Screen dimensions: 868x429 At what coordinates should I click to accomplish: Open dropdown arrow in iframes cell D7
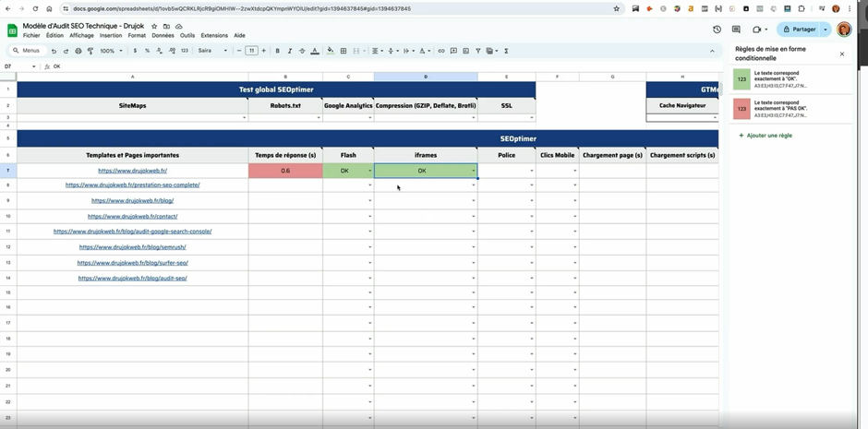pos(474,171)
